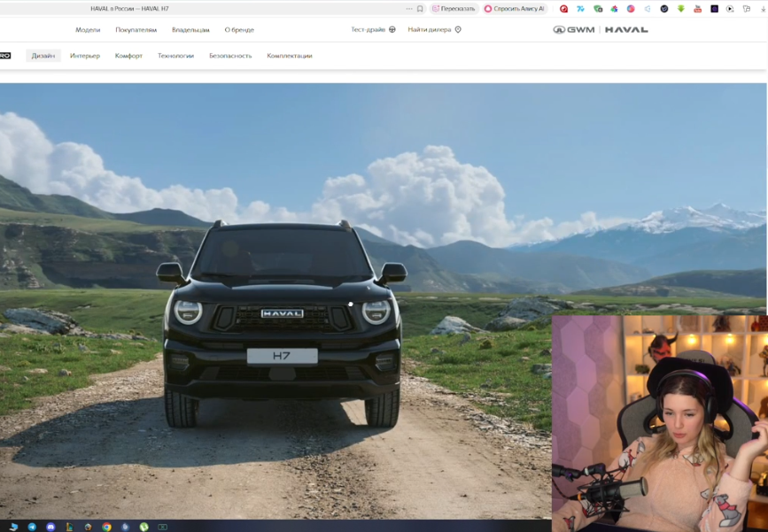The height and width of the screenshot is (532, 768).
Task: Click the location pin icon beside Найти дилера
Action: tap(458, 30)
